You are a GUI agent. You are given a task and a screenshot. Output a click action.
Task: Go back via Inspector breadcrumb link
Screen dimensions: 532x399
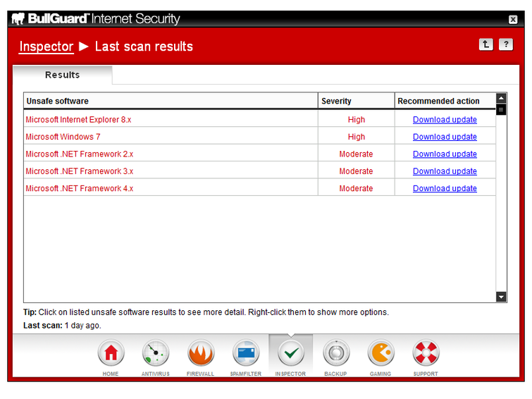pos(47,47)
